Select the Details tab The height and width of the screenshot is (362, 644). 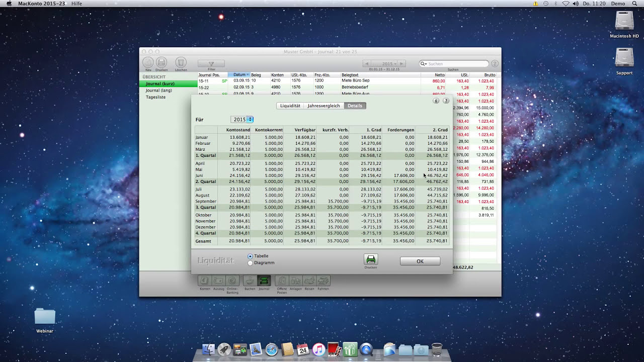point(355,106)
